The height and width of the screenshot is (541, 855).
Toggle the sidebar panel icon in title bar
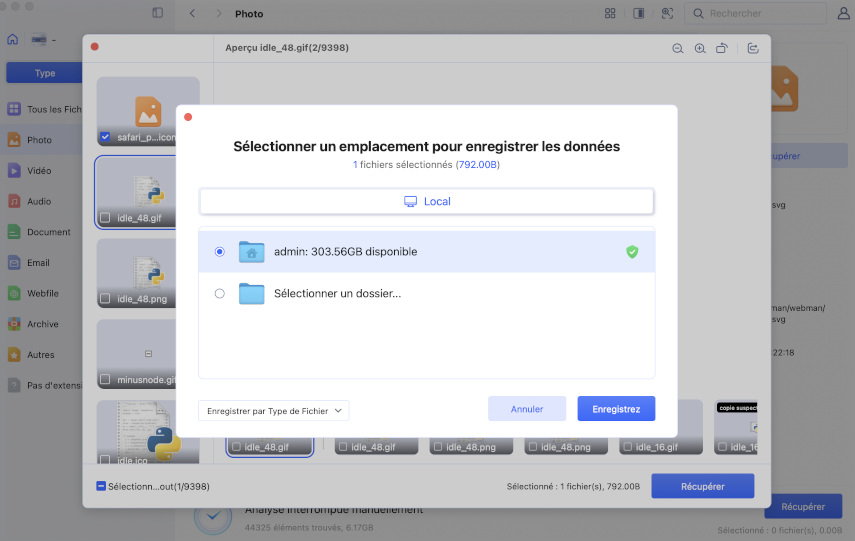click(x=158, y=13)
